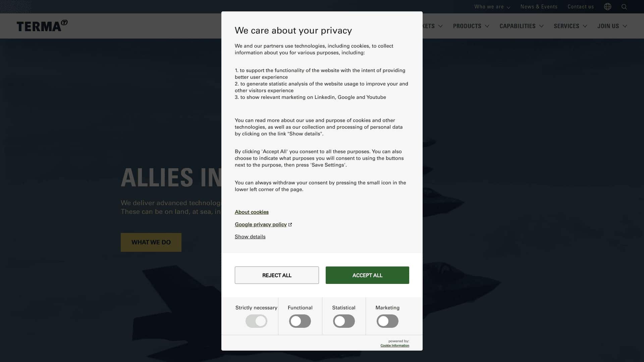Open Contact us from the top menu
Image resolution: width=644 pixels, height=362 pixels.
point(580,7)
